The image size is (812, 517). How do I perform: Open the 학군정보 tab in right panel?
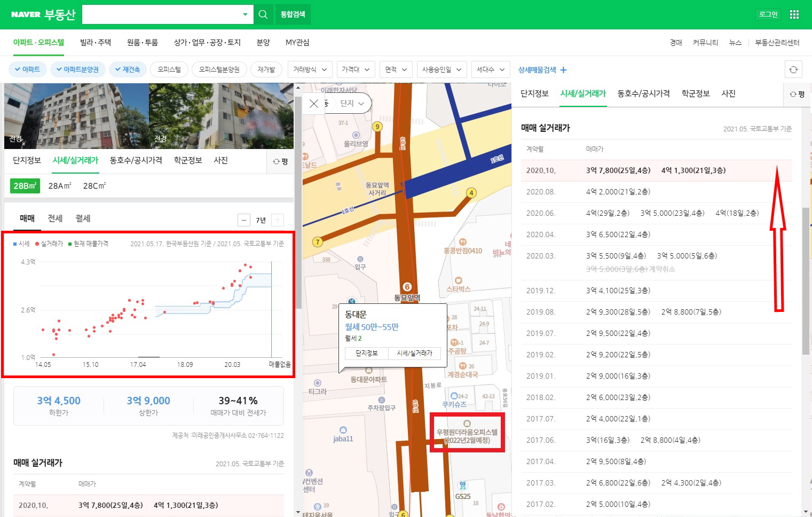[695, 93]
